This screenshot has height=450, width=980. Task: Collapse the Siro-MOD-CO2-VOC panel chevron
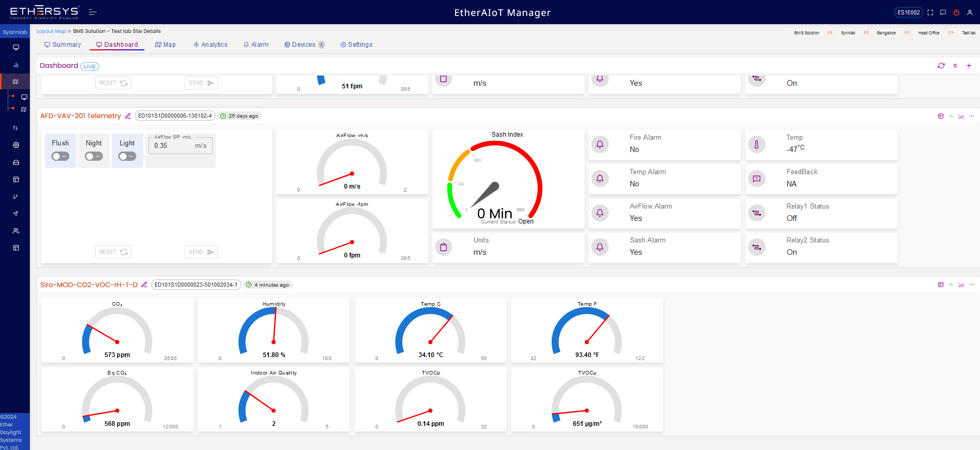click(x=951, y=285)
